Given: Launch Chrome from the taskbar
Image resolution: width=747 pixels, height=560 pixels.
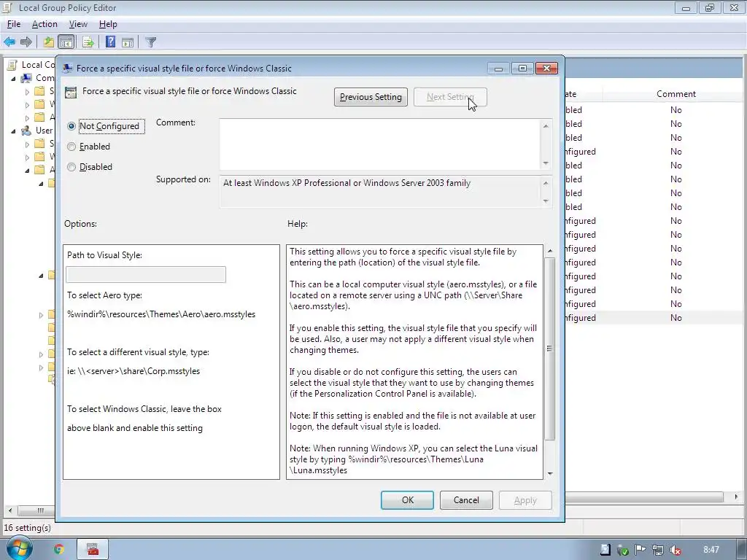Looking at the screenshot, I should (x=58, y=549).
